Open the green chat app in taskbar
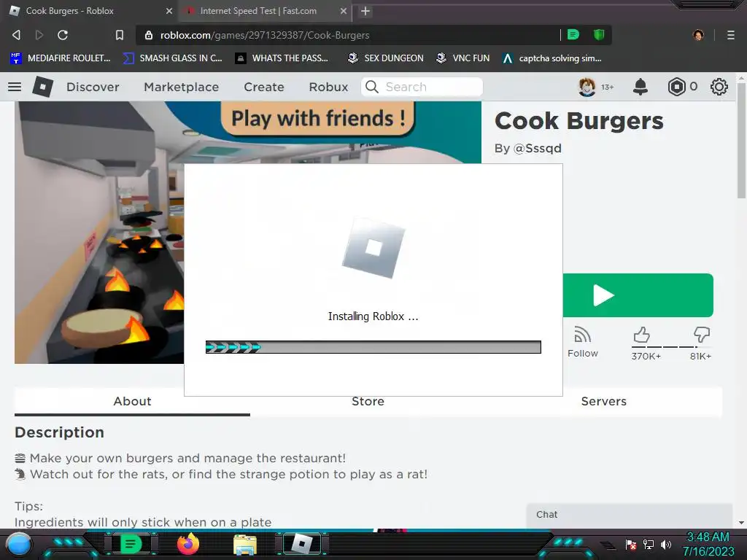Viewport: 747px width, 560px height. [131, 544]
